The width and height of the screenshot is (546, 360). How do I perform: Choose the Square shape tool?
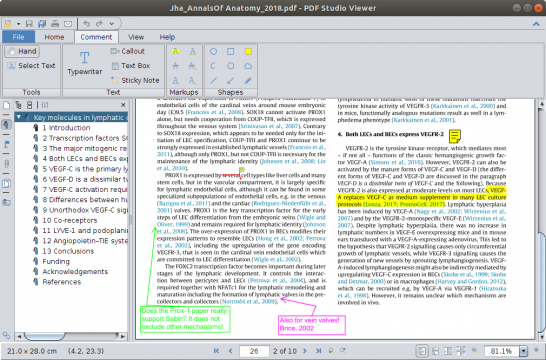click(x=231, y=52)
